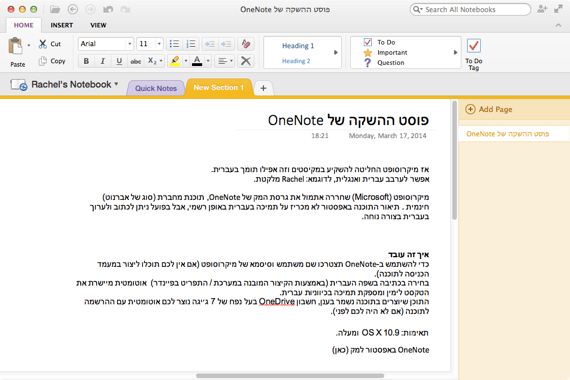
Task: Select the New Section 1 tab
Action: (218, 88)
